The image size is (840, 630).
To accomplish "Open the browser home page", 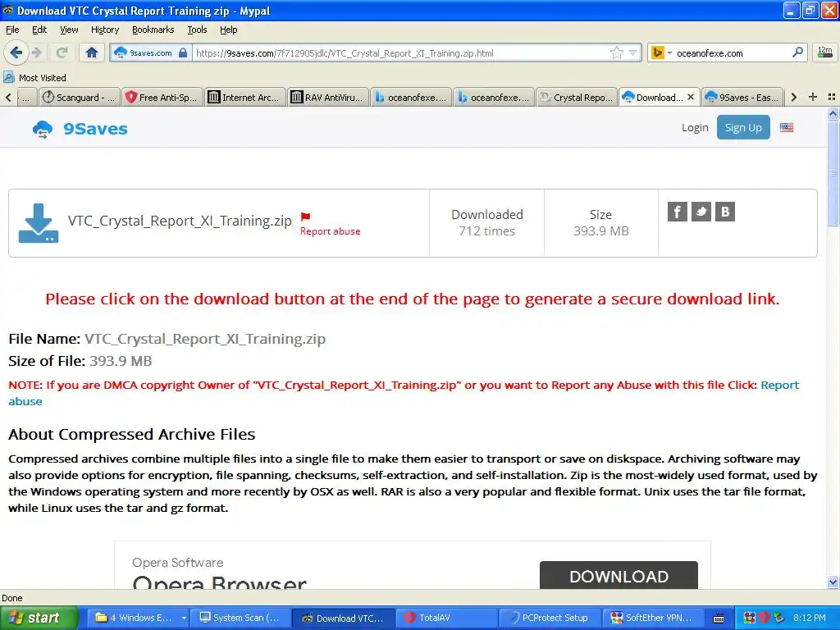I will pos(92,52).
